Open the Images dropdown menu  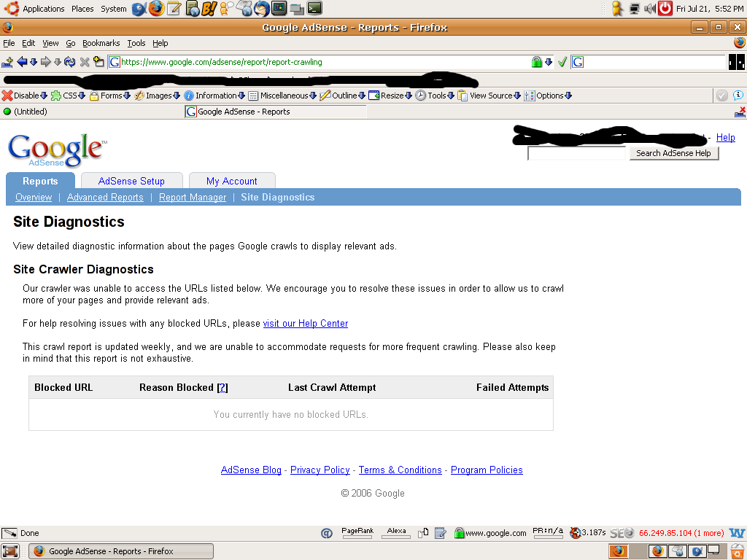tap(158, 96)
